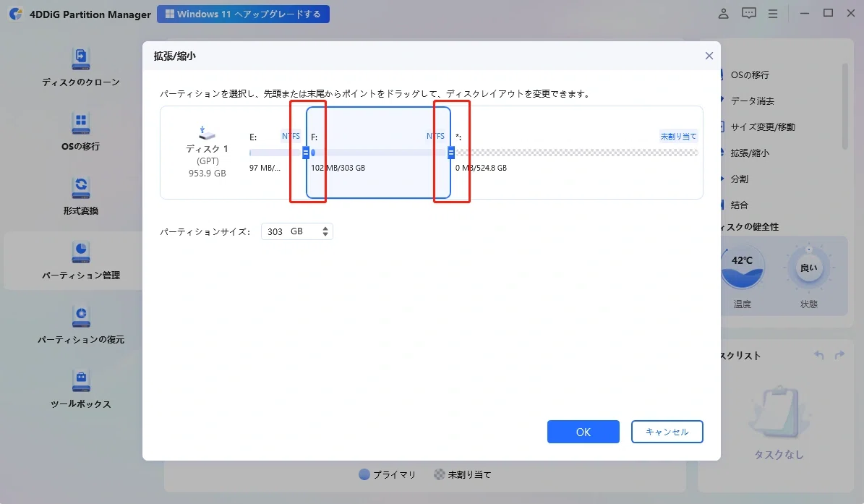Decrease partition size with down arrow
The image size is (864, 504).
325,235
